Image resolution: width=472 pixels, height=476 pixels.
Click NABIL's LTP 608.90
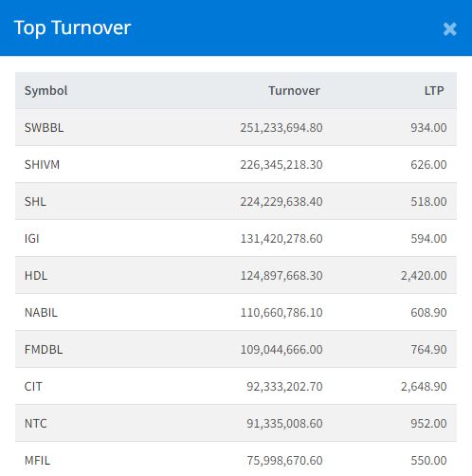pyautogui.click(x=428, y=313)
